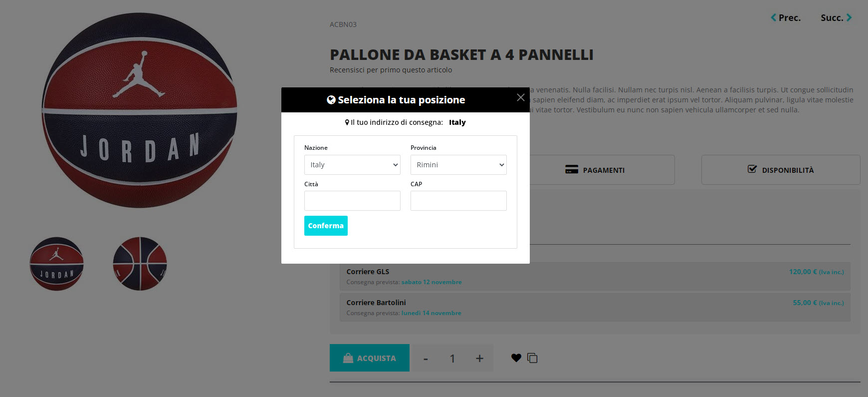
Task: Click the credit card Pagamenti icon
Action: (x=572, y=169)
